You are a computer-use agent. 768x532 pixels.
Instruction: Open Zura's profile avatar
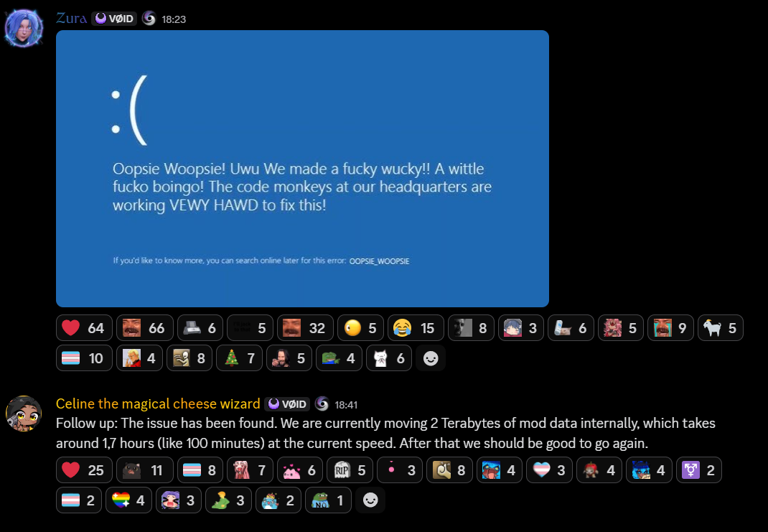tap(24, 28)
